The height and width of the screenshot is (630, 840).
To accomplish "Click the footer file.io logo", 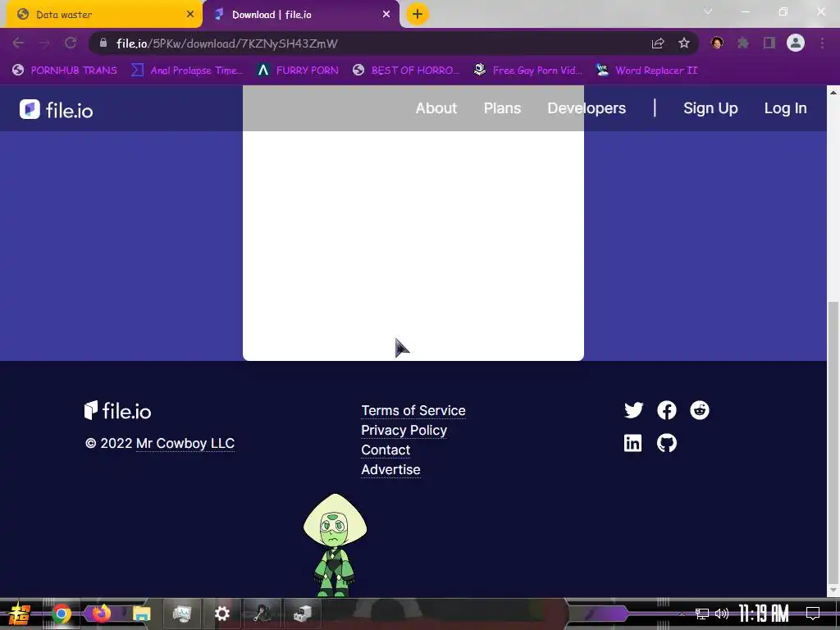I will click(118, 411).
